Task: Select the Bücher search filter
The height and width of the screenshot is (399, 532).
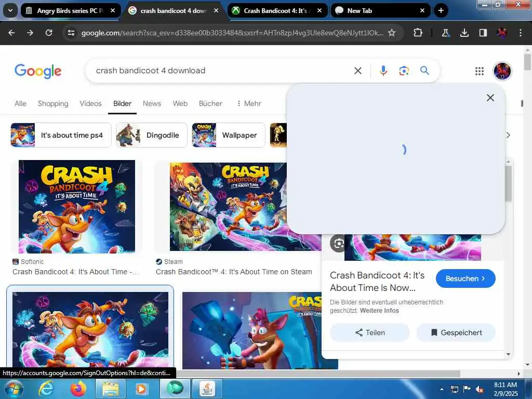Action: (210, 103)
